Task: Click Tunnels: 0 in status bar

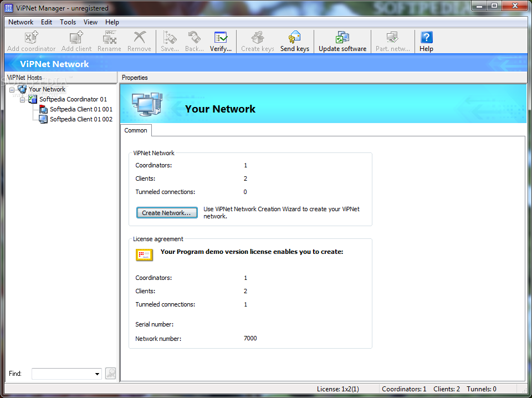Action: 482,389
